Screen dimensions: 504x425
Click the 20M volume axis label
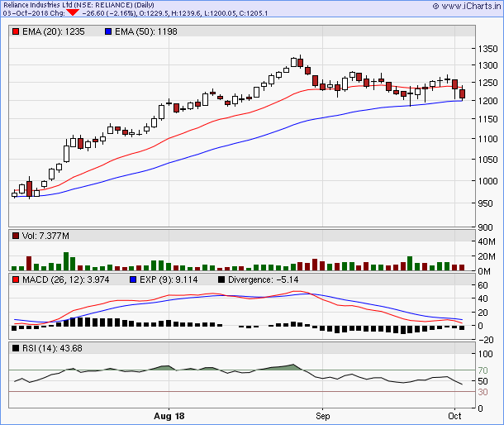[487, 256]
